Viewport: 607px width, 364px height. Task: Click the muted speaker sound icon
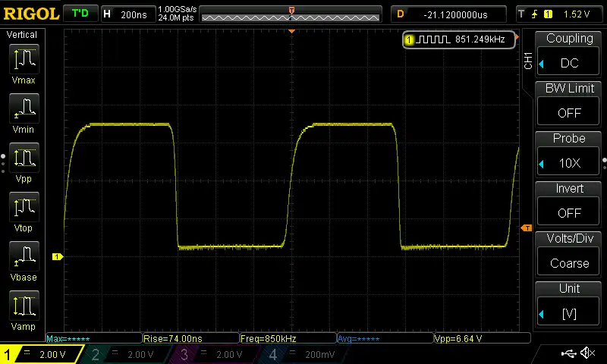pos(587,353)
